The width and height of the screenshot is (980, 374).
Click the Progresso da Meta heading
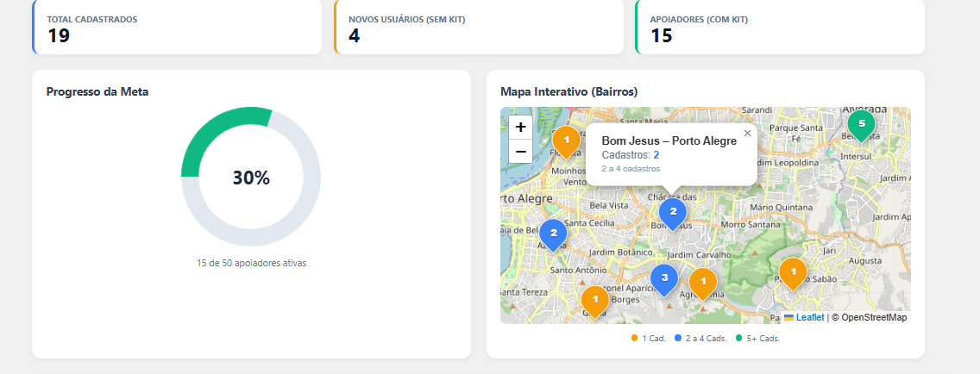tap(97, 92)
